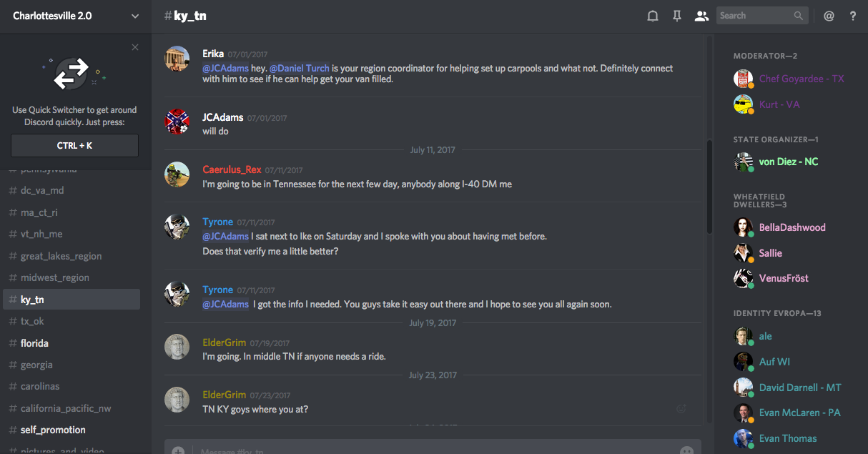868x454 pixels.
Task: Click the emoji picker in message box
Action: [686, 451]
